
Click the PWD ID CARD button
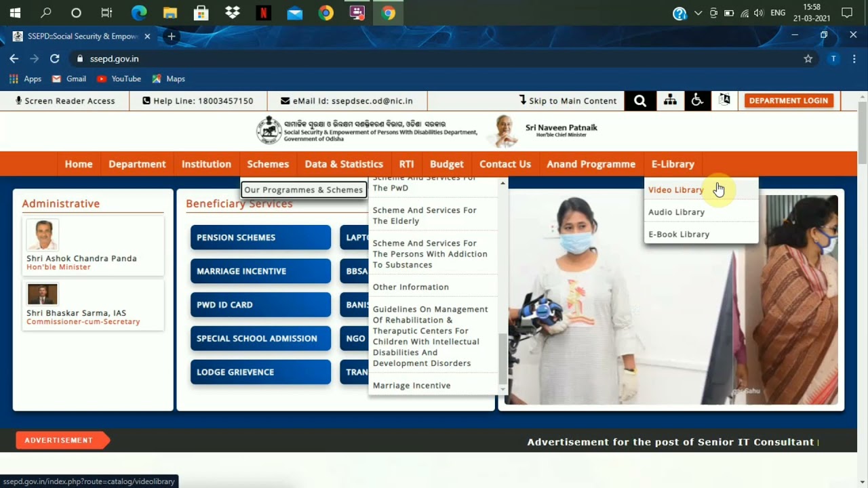coord(260,305)
